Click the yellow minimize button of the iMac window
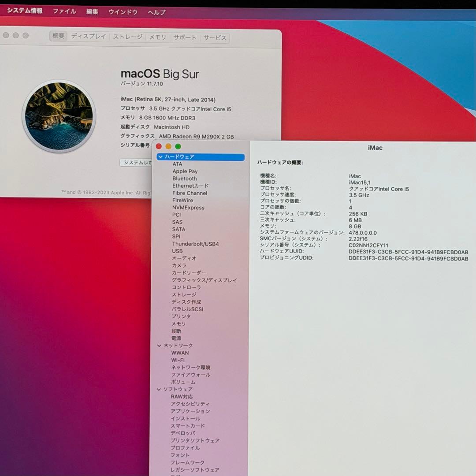 168,146
